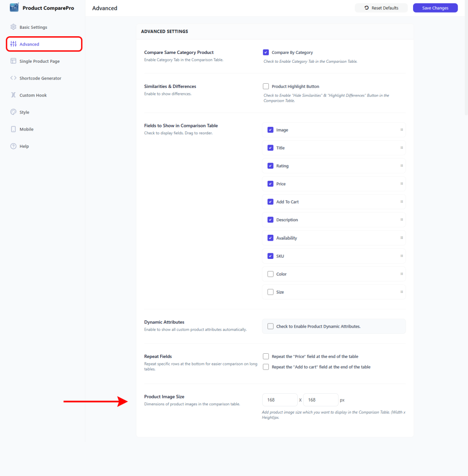Click the Reset Defaults button

coord(381,8)
